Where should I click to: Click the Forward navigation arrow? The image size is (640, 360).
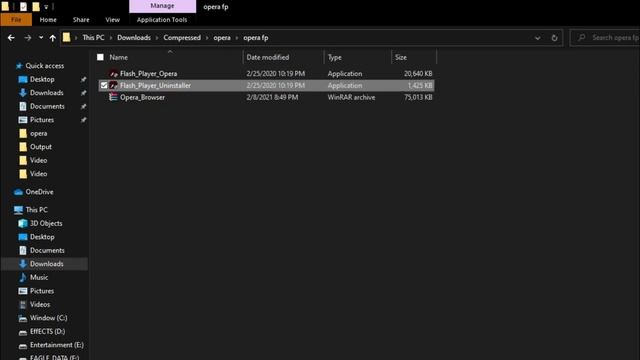pos(28,38)
